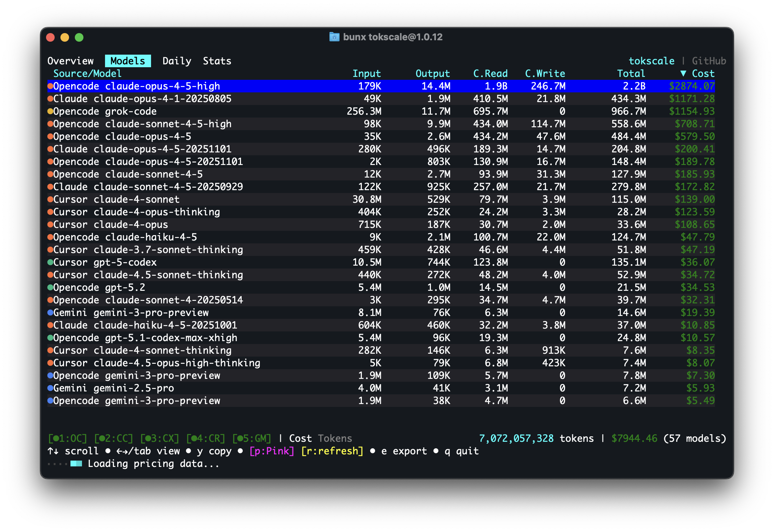Viewport: 774px width, 532px height.
Task: Click the green macOS zoom button
Action: pos(79,37)
